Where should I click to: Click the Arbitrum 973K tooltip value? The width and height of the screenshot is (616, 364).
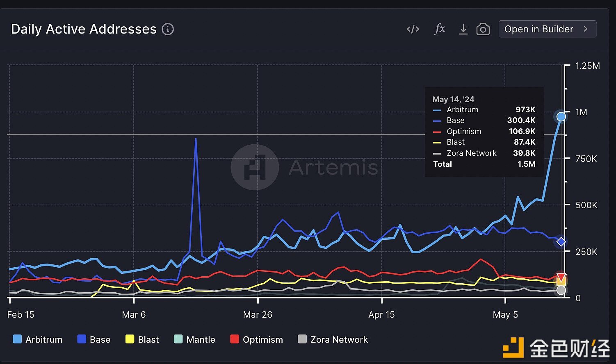[x=525, y=109]
